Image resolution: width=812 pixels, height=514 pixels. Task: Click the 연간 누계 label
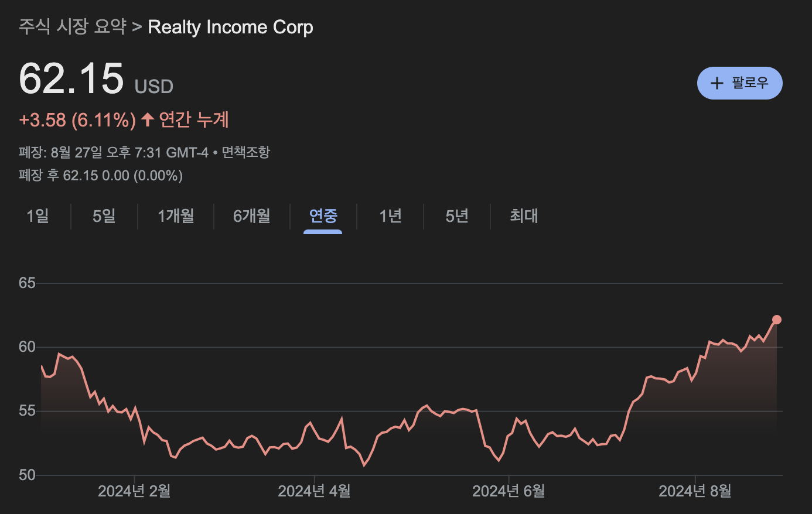coord(194,119)
